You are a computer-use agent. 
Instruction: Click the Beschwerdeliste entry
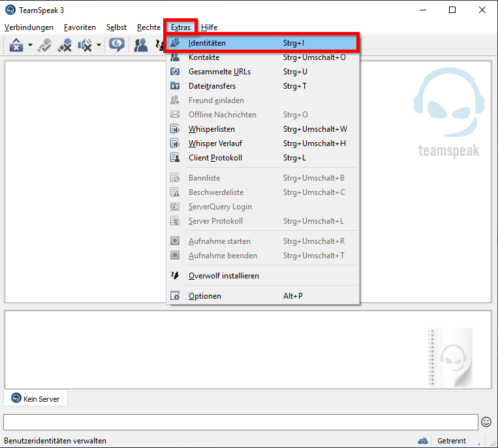pyautogui.click(x=263, y=192)
